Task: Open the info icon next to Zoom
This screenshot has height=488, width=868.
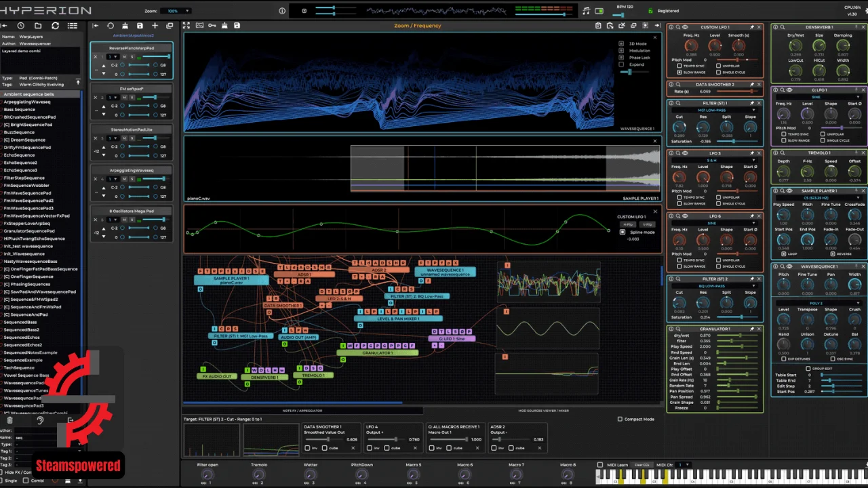Action: [x=282, y=11]
